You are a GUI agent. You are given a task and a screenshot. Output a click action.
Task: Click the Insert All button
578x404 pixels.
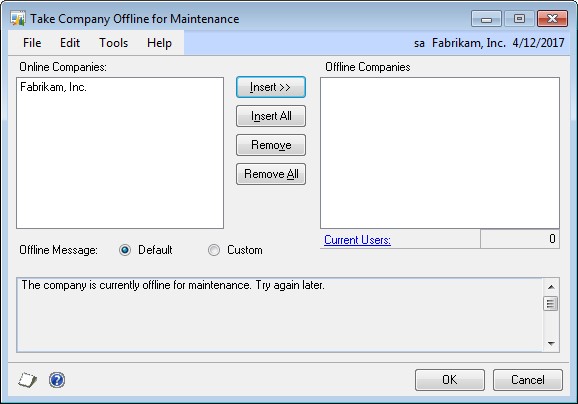click(x=271, y=116)
